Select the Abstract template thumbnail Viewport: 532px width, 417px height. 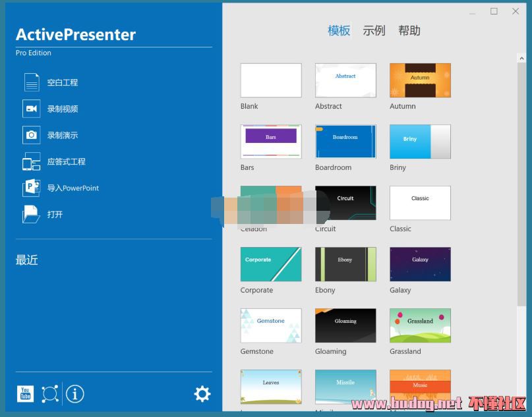(x=345, y=80)
